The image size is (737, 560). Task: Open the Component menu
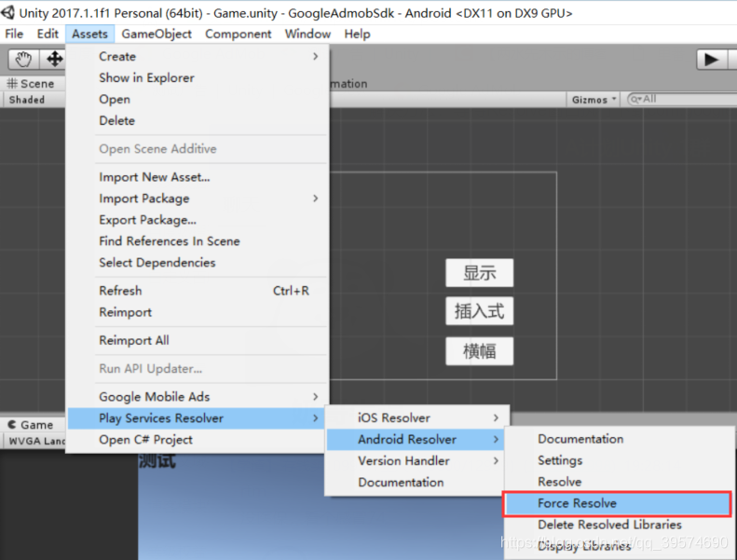tap(239, 34)
